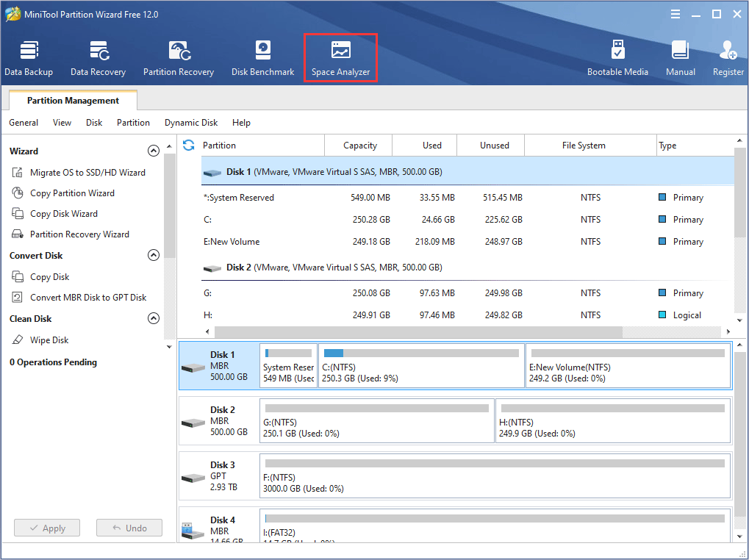Open the Manual
This screenshot has height=560, width=749.
pos(680,59)
